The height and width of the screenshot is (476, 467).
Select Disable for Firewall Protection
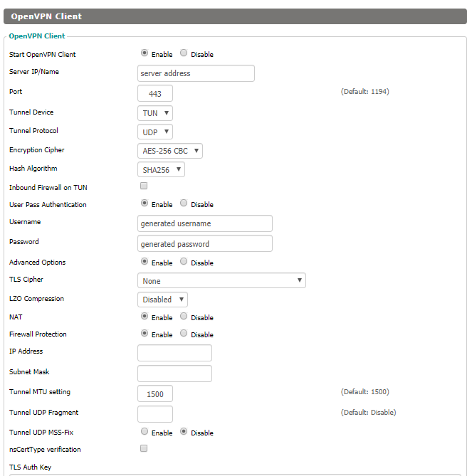coord(184,333)
